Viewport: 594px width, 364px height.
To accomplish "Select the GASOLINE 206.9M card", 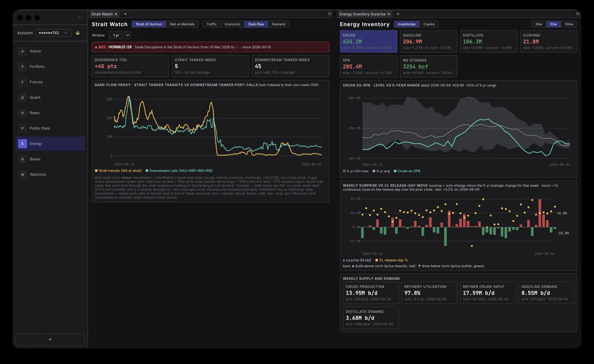I will pos(429,42).
